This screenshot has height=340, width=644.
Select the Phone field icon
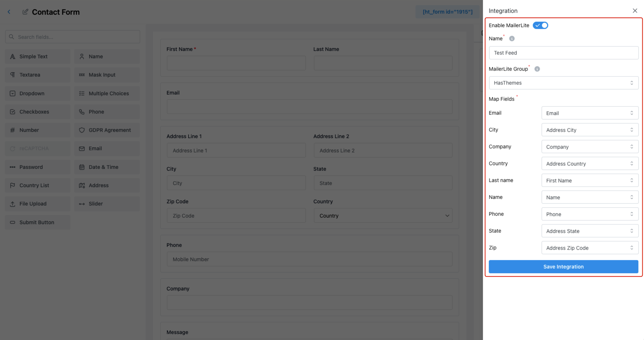(x=81, y=111)
